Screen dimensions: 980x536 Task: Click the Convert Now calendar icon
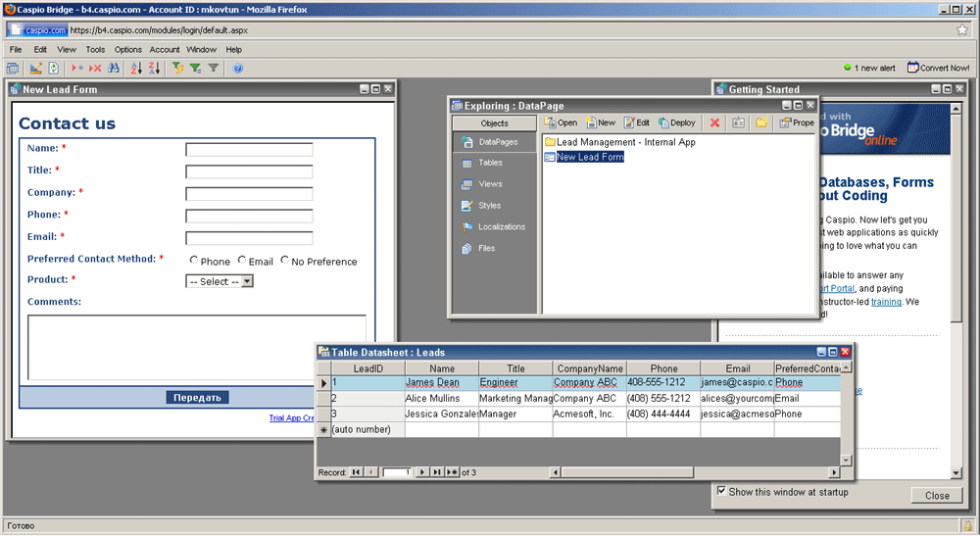coord(912,68)
